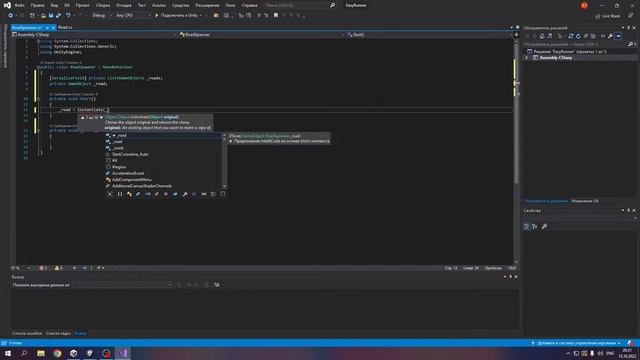
Task: Click Добавить в систему управления версиями
Action: 576,343
